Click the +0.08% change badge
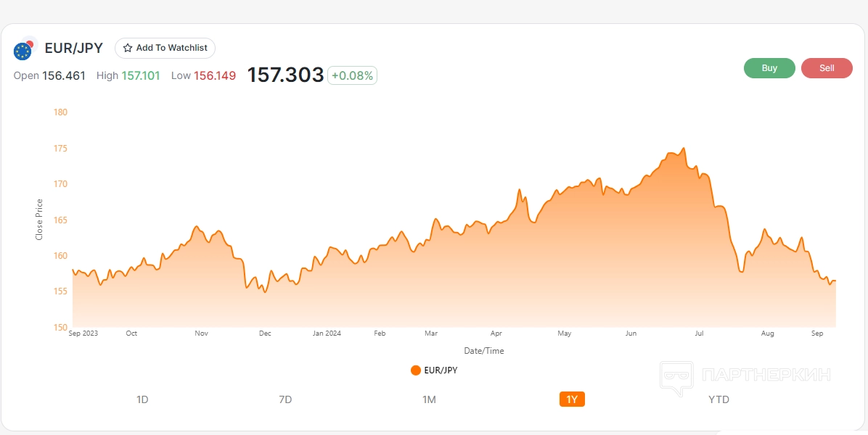Viewport: 868px width, 435px height. pos(352,75)
